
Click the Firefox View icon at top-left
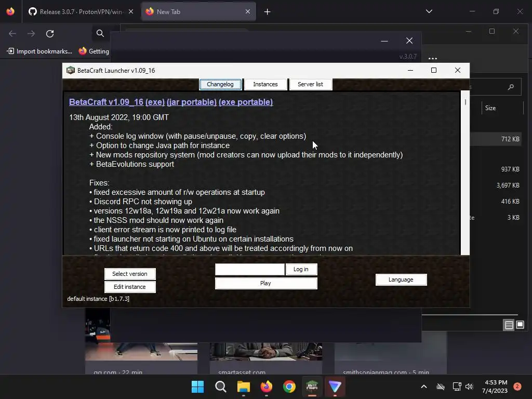coord(10,11)
